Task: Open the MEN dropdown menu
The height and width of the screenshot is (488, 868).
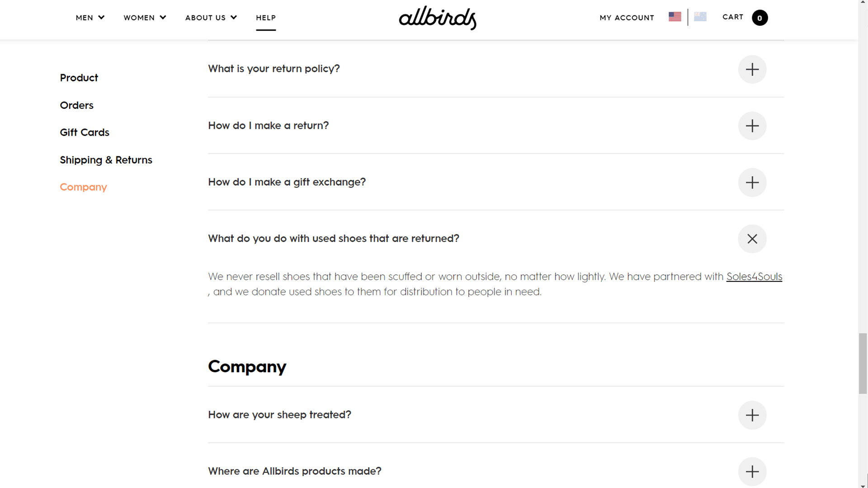Action: pos(90,18)
